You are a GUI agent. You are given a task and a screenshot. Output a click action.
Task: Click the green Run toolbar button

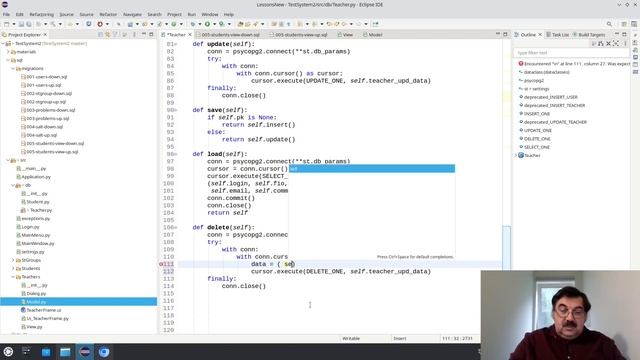(x=207, y=24)
